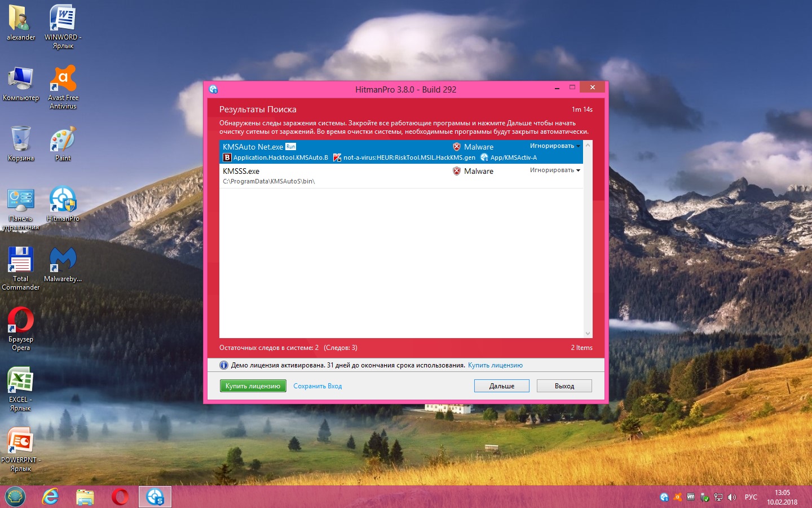Image resolution: width=812 pixels, height=508 pixels.
Task: Click the 2 Items count text
Action: (x=582, y=348)
